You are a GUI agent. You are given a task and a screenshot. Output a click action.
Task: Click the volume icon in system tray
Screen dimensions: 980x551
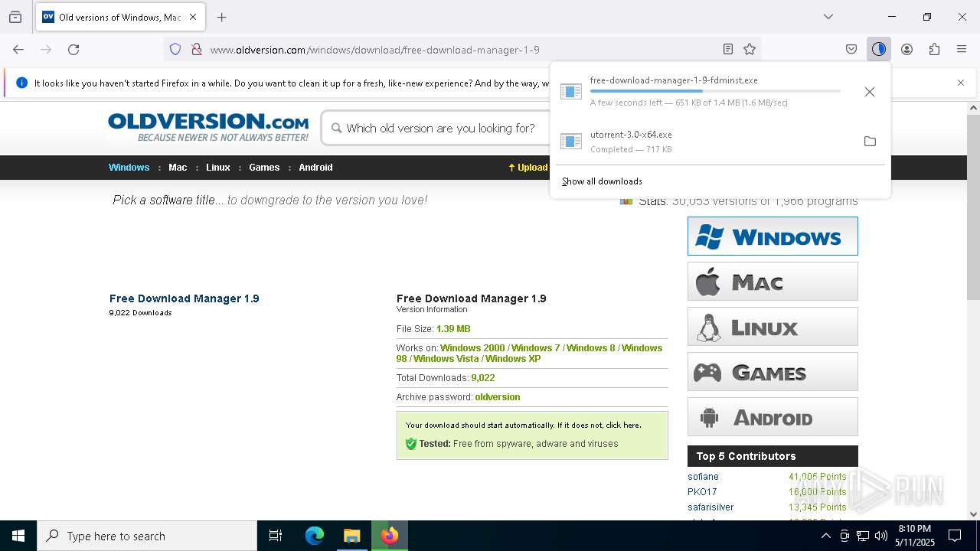point(881,536)
